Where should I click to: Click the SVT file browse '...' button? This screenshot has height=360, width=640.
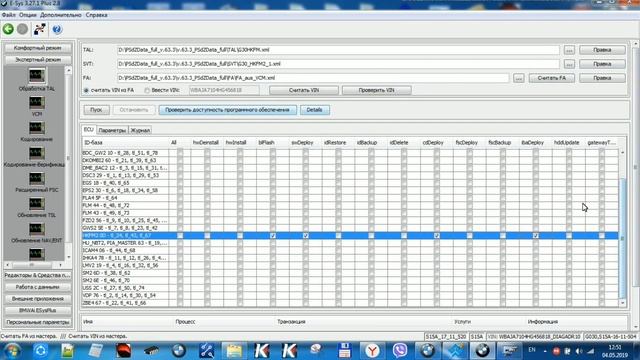click(x=569, y=64)
